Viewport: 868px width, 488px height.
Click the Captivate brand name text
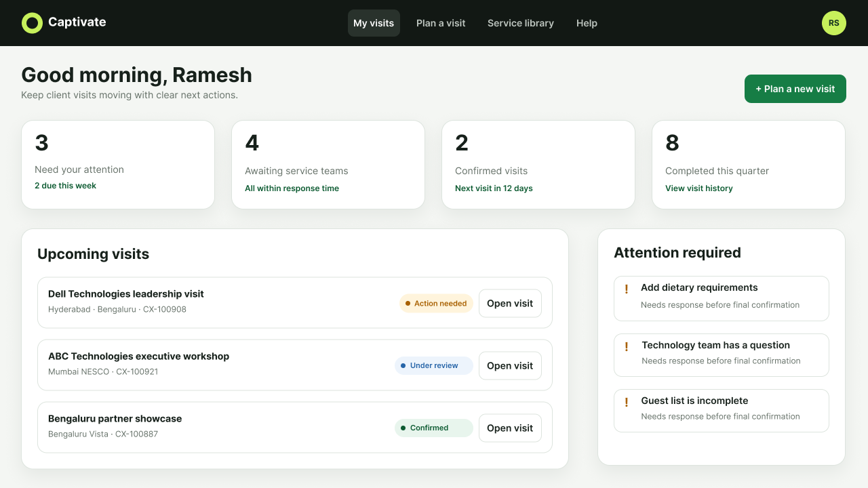coord(77,22)
